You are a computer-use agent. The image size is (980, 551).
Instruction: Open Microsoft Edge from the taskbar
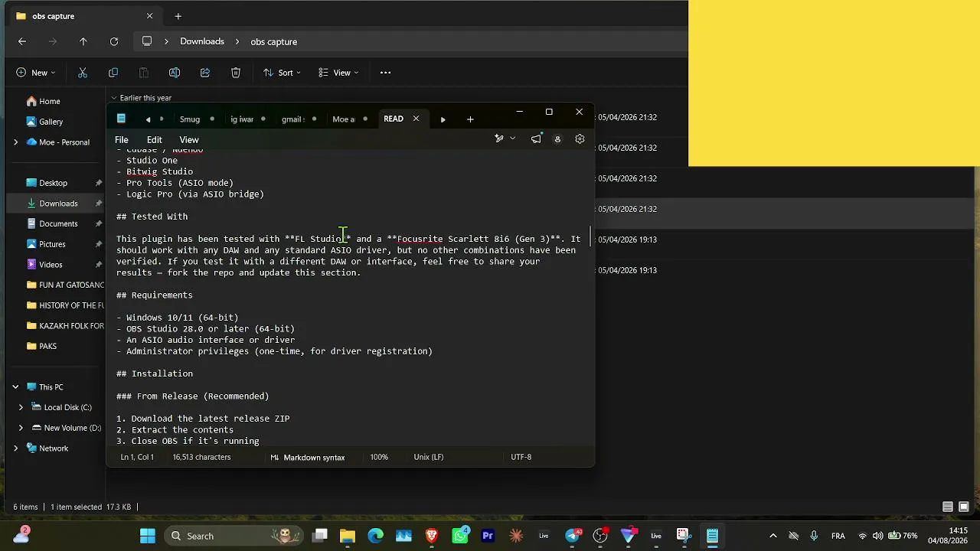375,536
